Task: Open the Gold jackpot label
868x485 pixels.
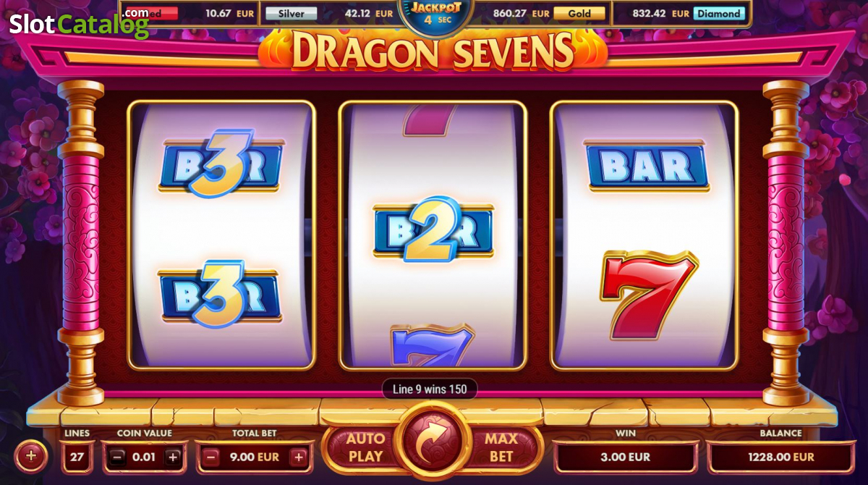Action: 579,13
